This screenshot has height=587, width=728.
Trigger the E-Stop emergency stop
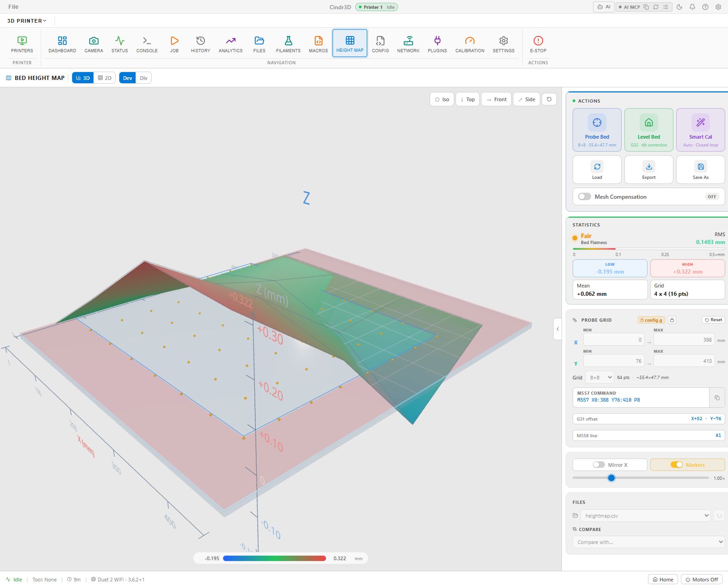coord(538,44)
